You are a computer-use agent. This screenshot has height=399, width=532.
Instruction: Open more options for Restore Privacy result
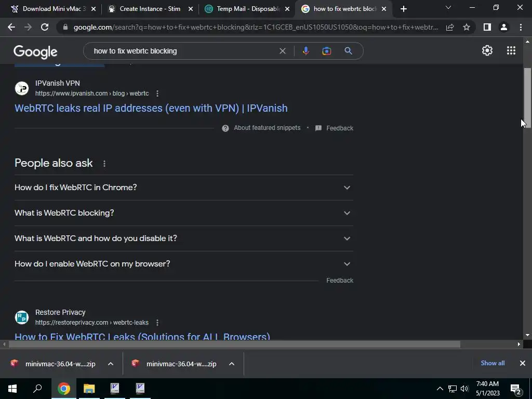click(x=157, y=323)
